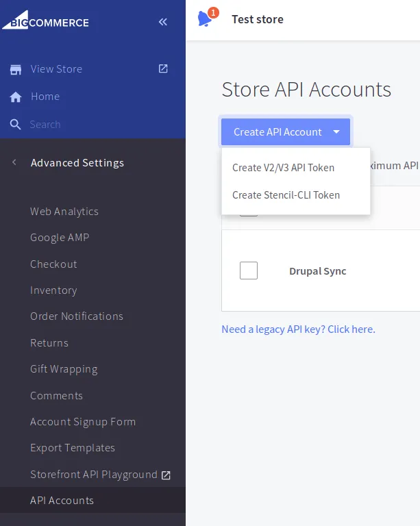Screen dimensions: 420x526
Task: Click the Drupal Sync account name
Action: pos(318,271)
